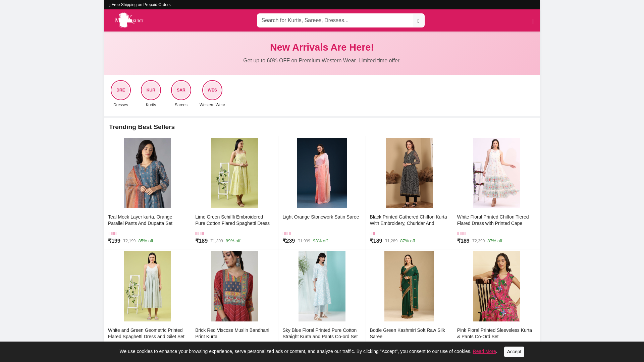Image resolution: width=644 pixels, height=362 pixels.
Task: Accept the cookie consent
Action: [514, 352]
